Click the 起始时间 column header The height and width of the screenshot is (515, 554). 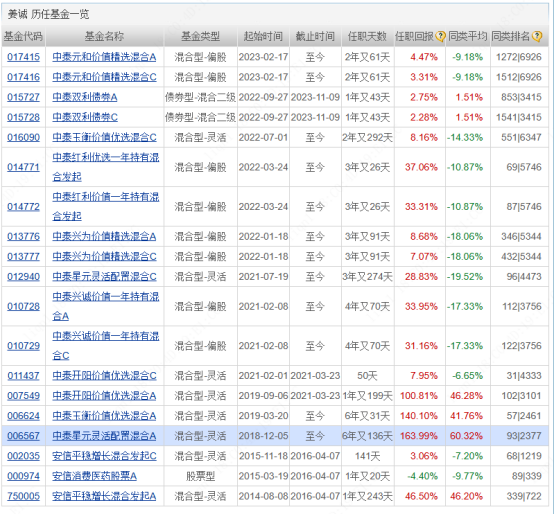[x=263, y=36]
